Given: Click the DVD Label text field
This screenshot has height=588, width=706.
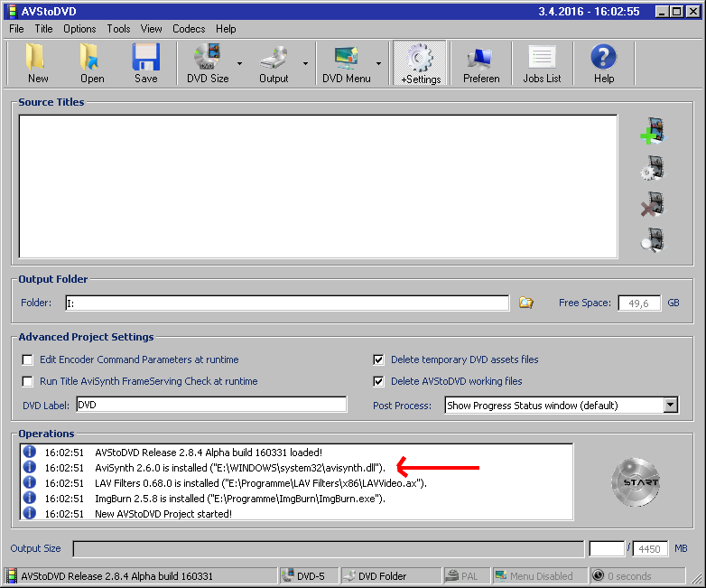Looking at the screenshot, I should pos(211,405).
